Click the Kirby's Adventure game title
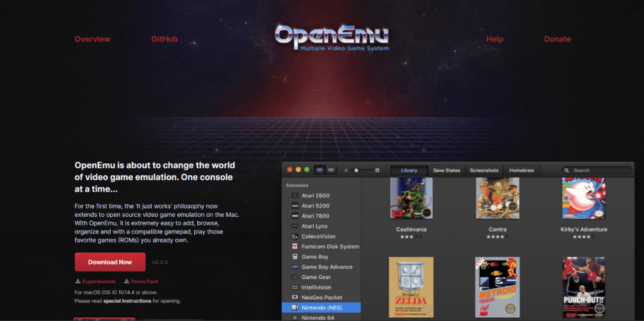644x321 pixels. 584,229
